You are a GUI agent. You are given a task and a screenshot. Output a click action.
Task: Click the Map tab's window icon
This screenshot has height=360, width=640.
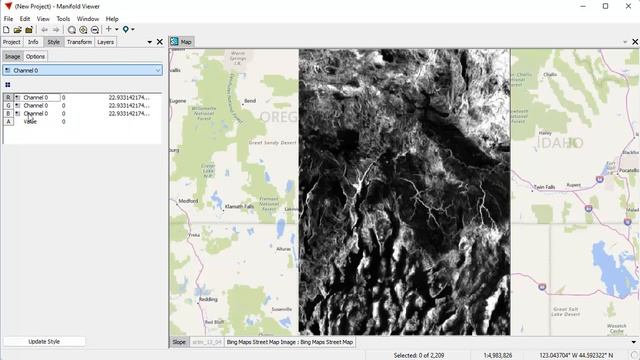click(x=175, y=42)
